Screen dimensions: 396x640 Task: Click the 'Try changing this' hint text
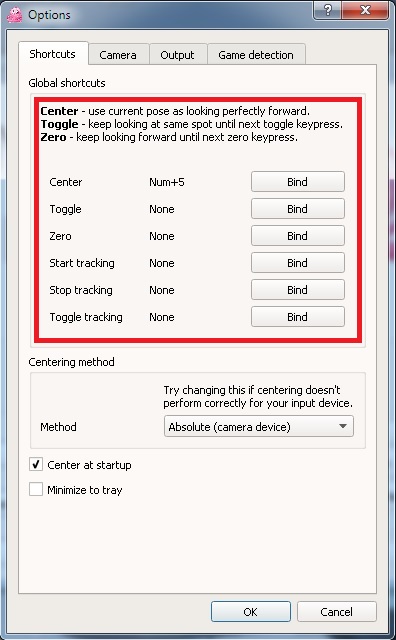pyautogui.click(x=258, y=396)
